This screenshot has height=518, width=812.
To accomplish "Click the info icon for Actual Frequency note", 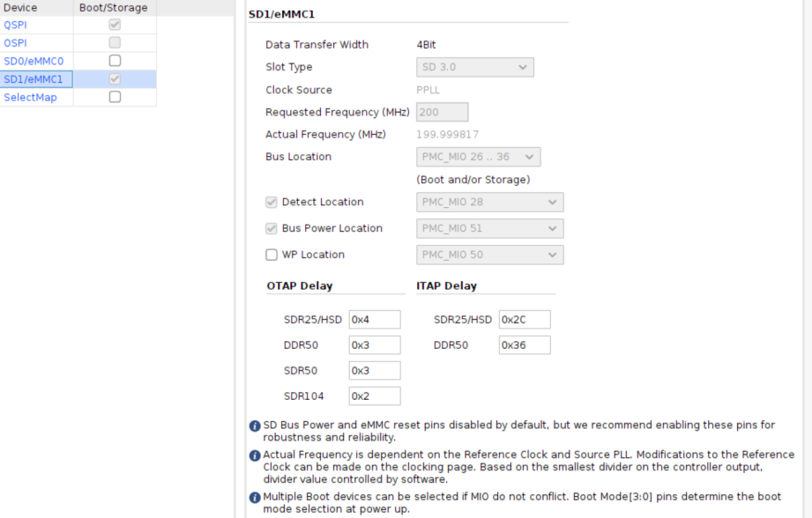I will (255, 455).
